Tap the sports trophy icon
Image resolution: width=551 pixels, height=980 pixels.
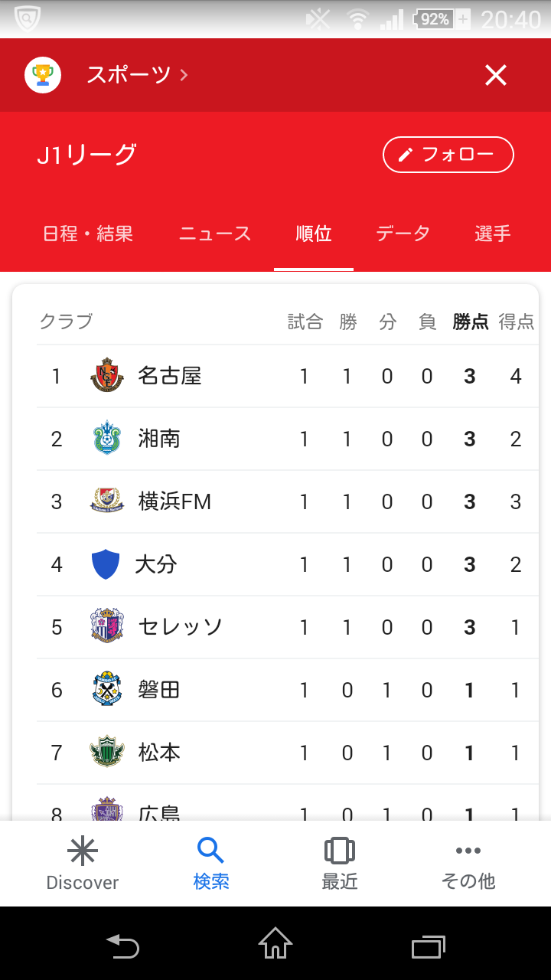[43, 75]
